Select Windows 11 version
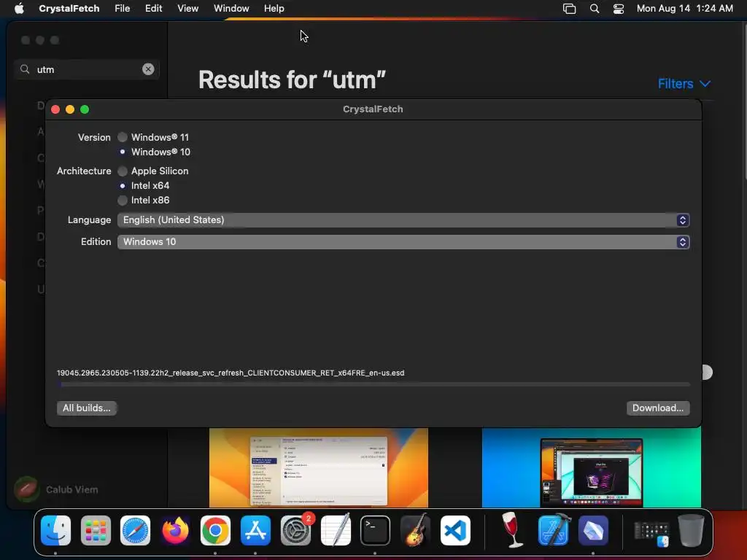The image size is (747, 560). click(123, 137)
